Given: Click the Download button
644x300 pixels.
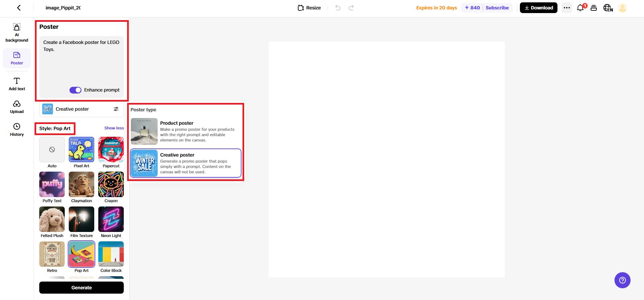Looking at the screenshot, I should click(x=539, y=8).
